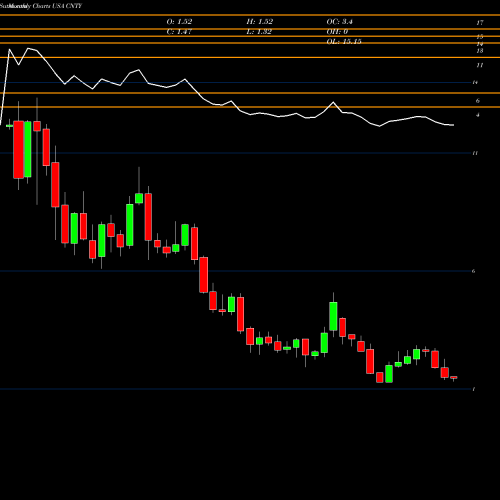This screenshot has height=500, width=500.
Task: Click the 18 price axis label
Action: [x=480, y=51]
